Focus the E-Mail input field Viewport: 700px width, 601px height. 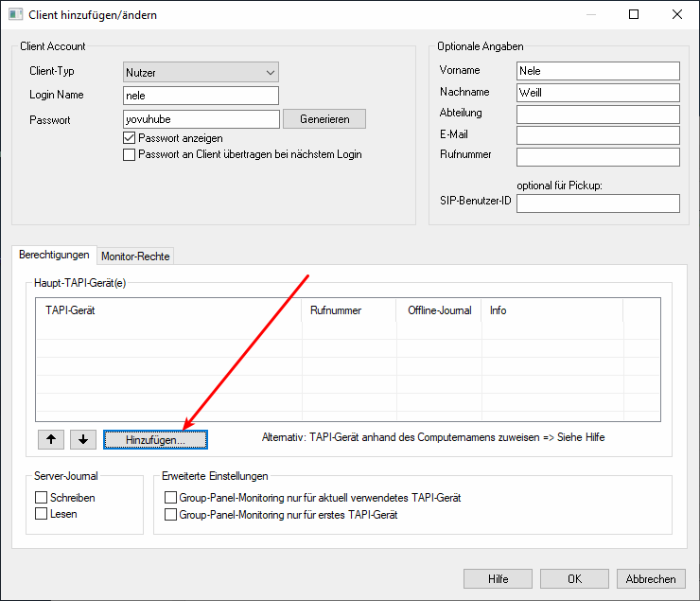tap(598, 135)
